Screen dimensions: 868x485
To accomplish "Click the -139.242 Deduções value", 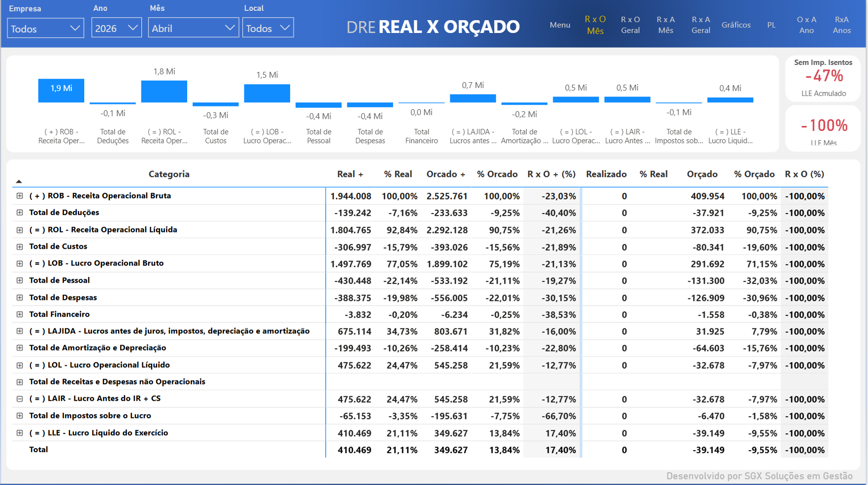I will [x=353, y=213].
